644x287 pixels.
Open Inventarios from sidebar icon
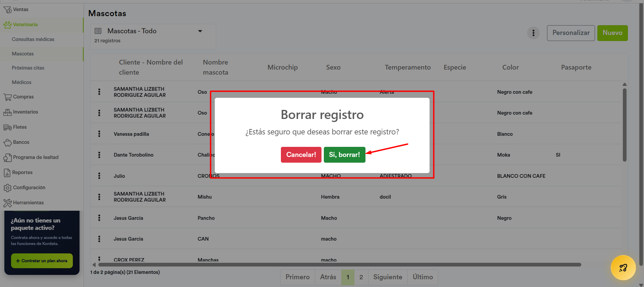click(x=7, y=112)
